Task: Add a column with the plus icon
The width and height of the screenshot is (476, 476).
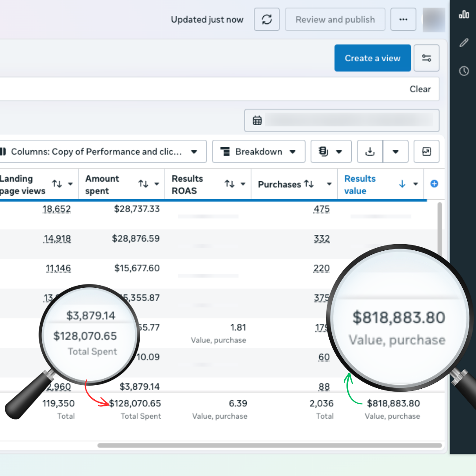Action: pos(434,184)
